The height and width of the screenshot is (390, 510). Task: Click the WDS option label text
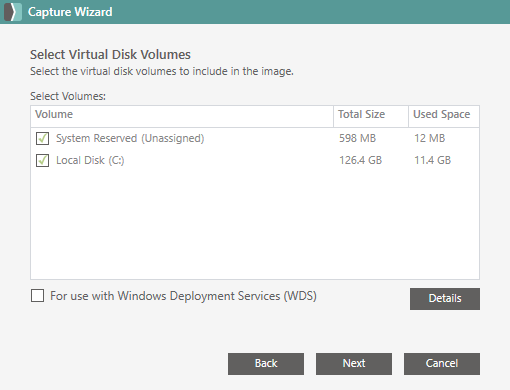click(x=183, y=296)
